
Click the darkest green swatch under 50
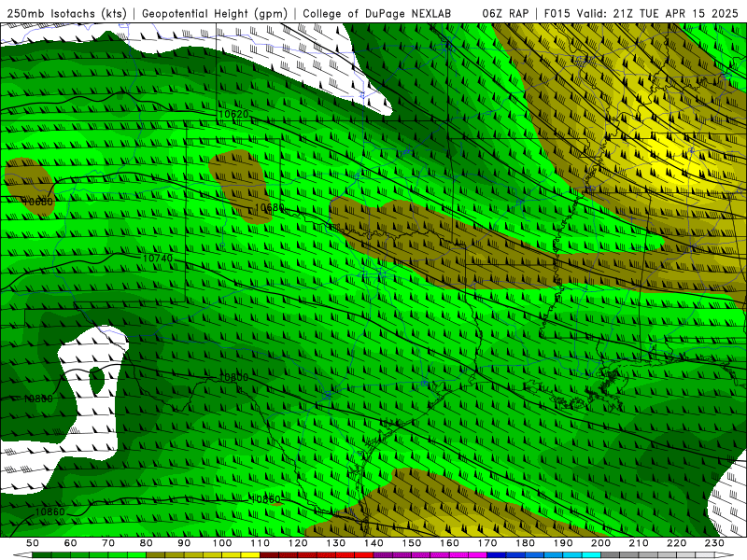coord(42,555)
